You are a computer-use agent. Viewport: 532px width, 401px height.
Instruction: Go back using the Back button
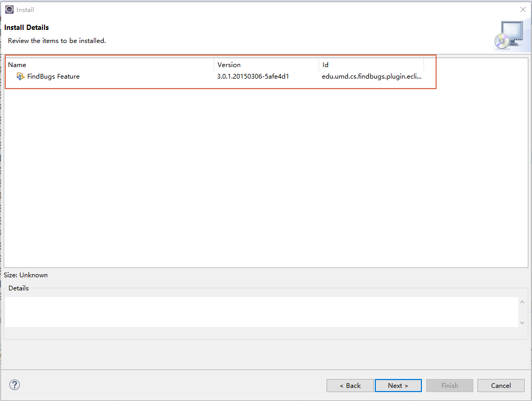pos(350,385)
